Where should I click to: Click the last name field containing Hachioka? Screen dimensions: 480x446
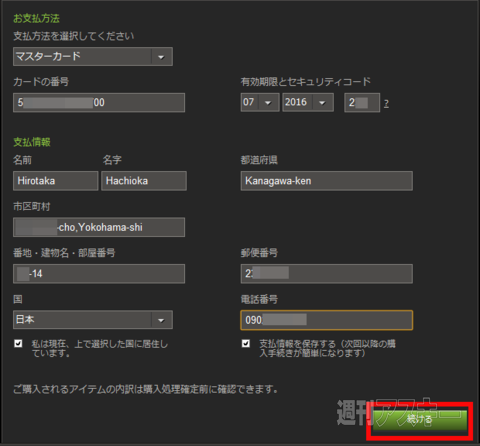pos(144,181)
